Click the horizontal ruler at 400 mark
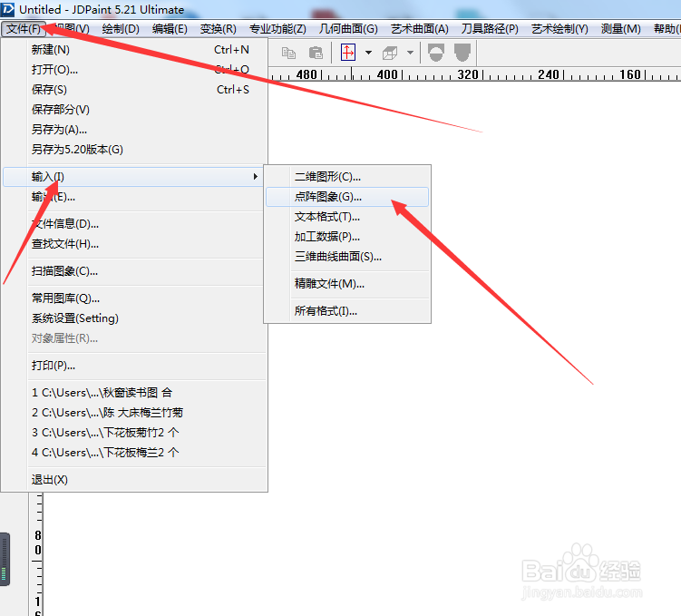The height and width of the screenshot is (616, 681). pyautogui.click(x=387, y=74)
